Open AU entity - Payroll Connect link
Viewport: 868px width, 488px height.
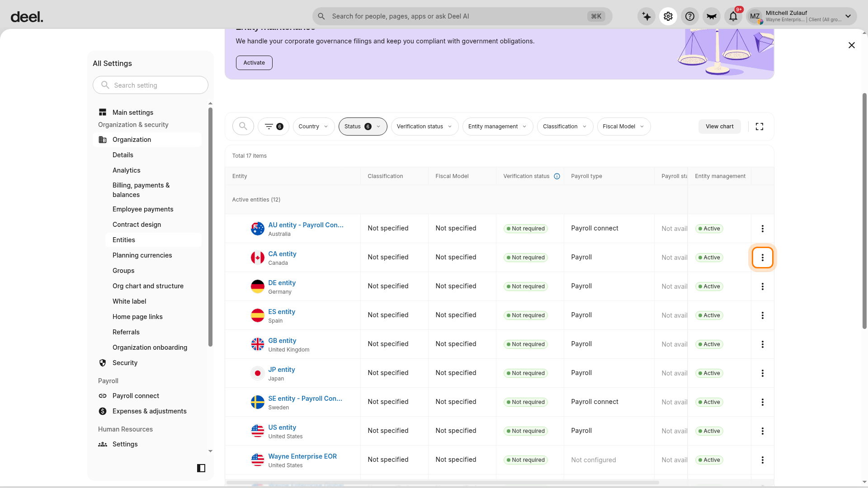[306, 225]
